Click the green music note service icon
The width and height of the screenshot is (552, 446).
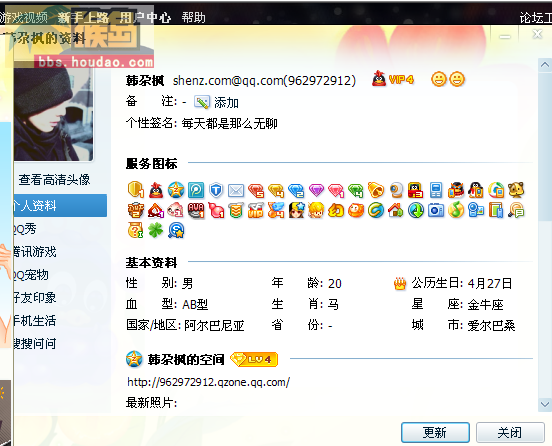[x=456, y=211]
